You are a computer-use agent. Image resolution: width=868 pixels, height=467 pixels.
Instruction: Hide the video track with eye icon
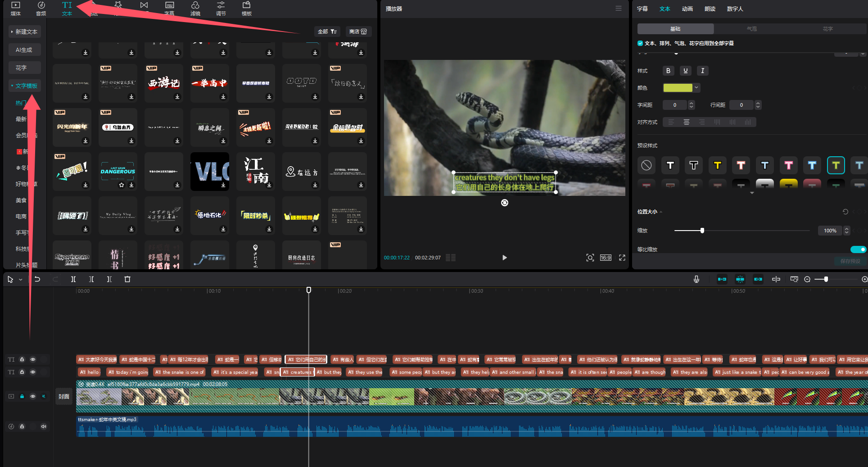click(33, 396)
